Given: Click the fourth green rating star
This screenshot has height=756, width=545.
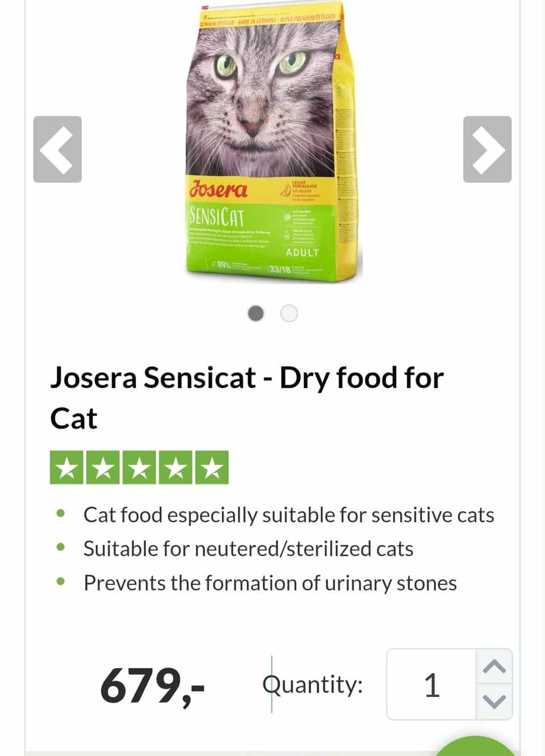Looking at the screenshot, I should pyautogui.click(x=175, y=468).
